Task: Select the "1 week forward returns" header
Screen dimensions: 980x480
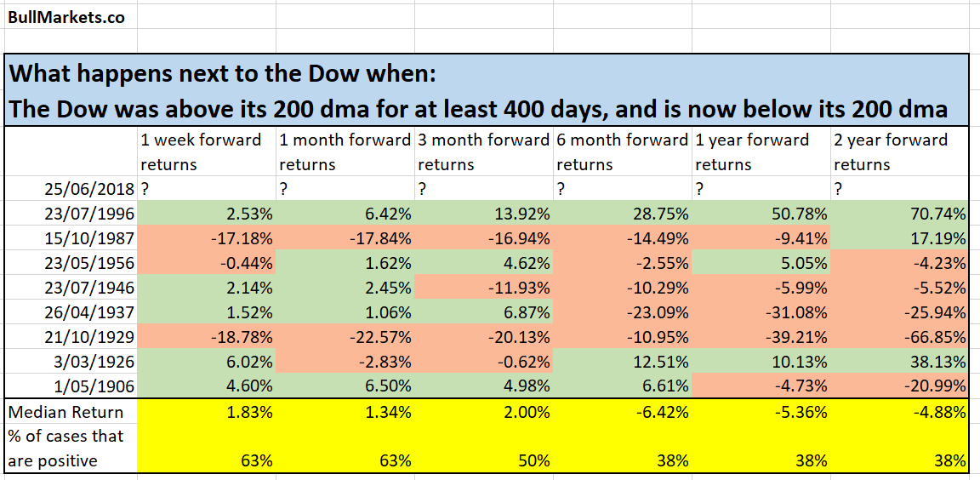Action: (x=208, y=151)
